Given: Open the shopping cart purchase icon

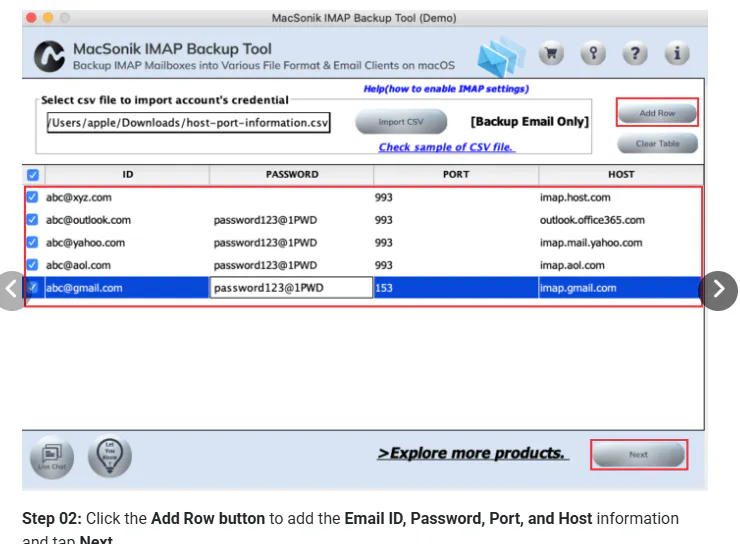Looking at the screenshot, I should coord(551,53).
